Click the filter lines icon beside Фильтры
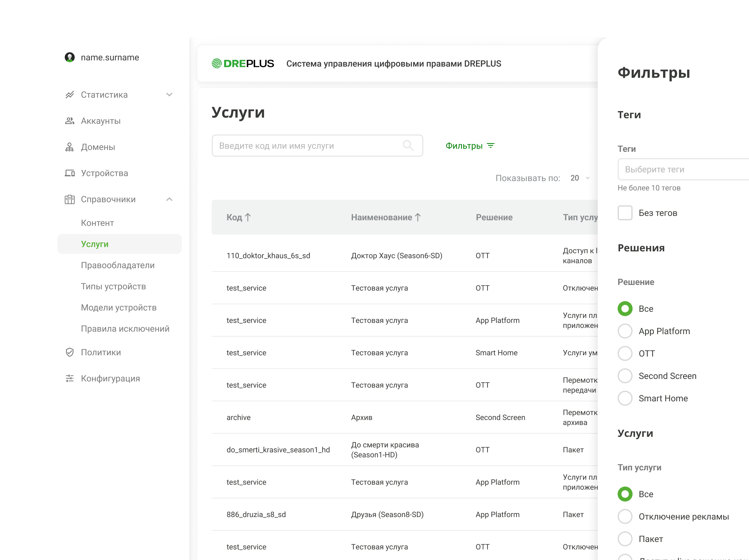749x560 pixels. [491, 146]
